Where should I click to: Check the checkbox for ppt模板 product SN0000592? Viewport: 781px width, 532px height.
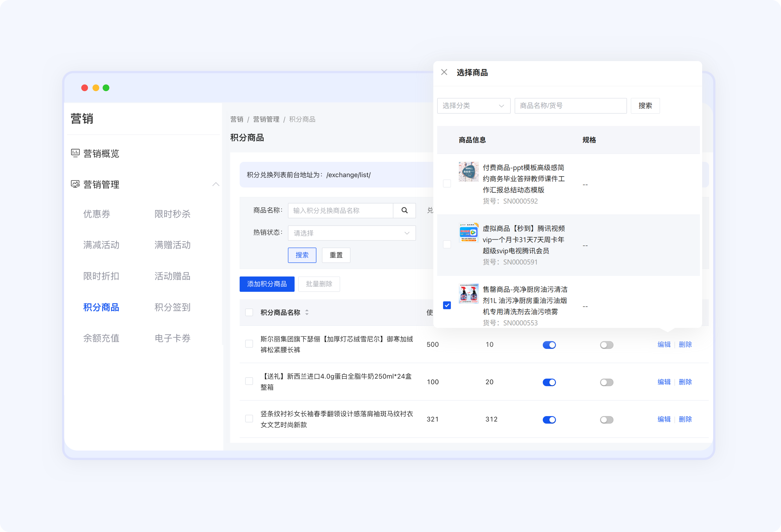(x=447, y=183)
